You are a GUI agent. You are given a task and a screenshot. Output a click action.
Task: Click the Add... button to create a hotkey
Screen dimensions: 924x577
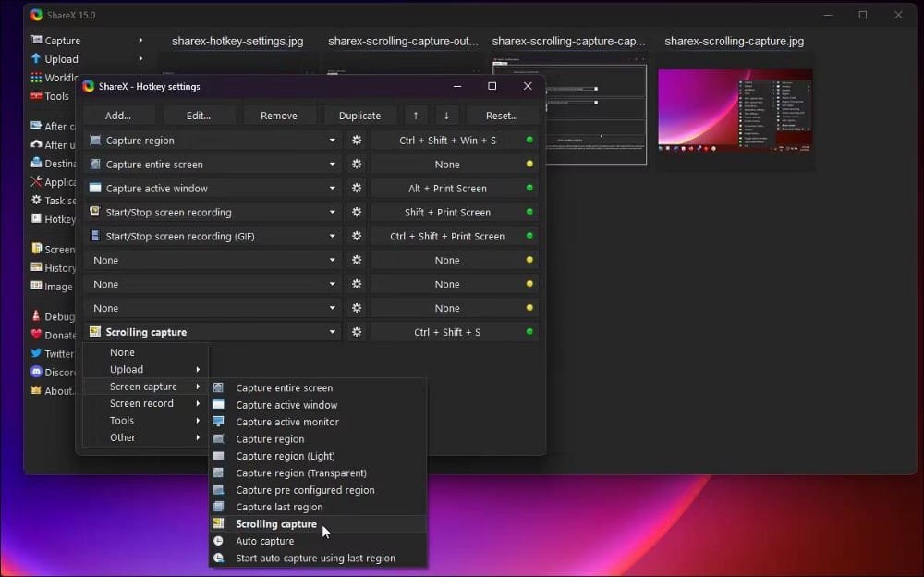pos(118,115)
